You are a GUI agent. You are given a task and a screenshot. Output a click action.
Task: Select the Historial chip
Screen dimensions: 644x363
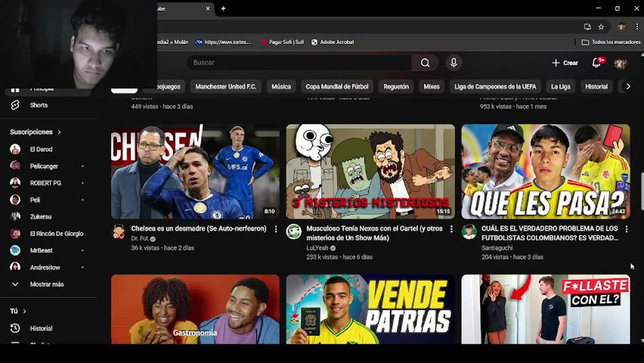[596, 87]
